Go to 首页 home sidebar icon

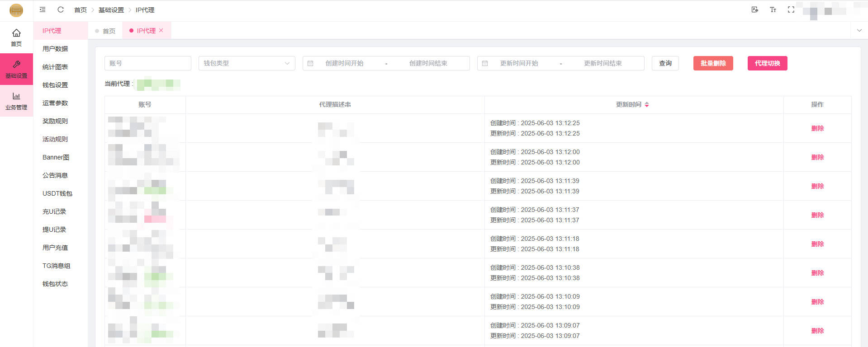coord(16,37)
